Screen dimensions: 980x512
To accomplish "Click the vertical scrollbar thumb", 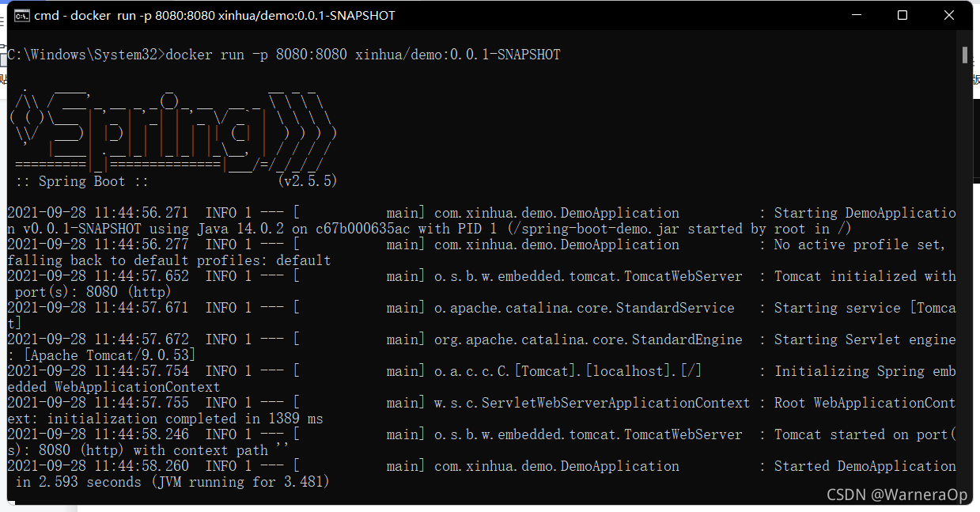I will point(965,55).
